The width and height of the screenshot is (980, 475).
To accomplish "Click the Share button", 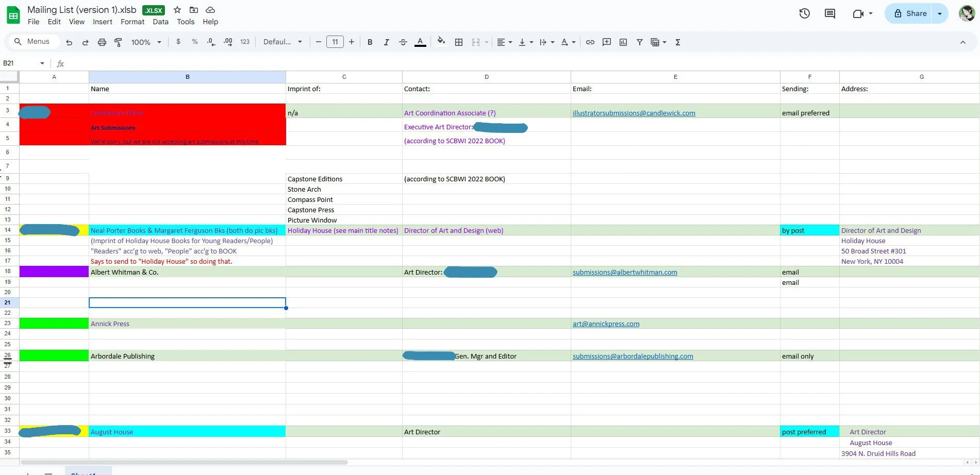I will point(910,13).
